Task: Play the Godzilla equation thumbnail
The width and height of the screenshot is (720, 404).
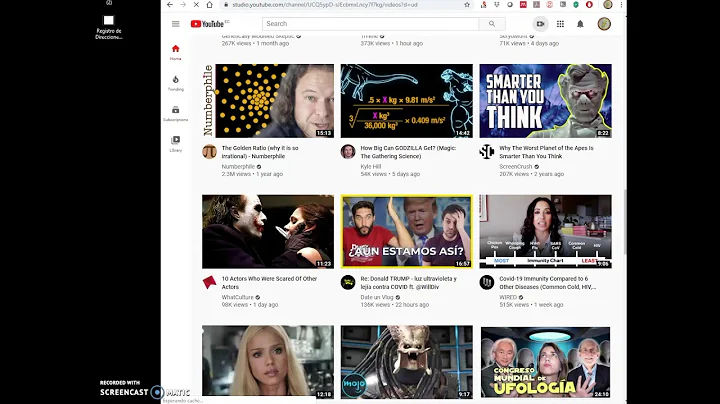Action: point(406,101)
